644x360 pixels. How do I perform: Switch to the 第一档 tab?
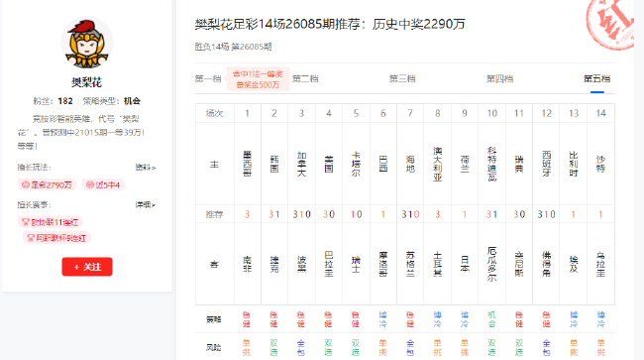pos(208,78)
